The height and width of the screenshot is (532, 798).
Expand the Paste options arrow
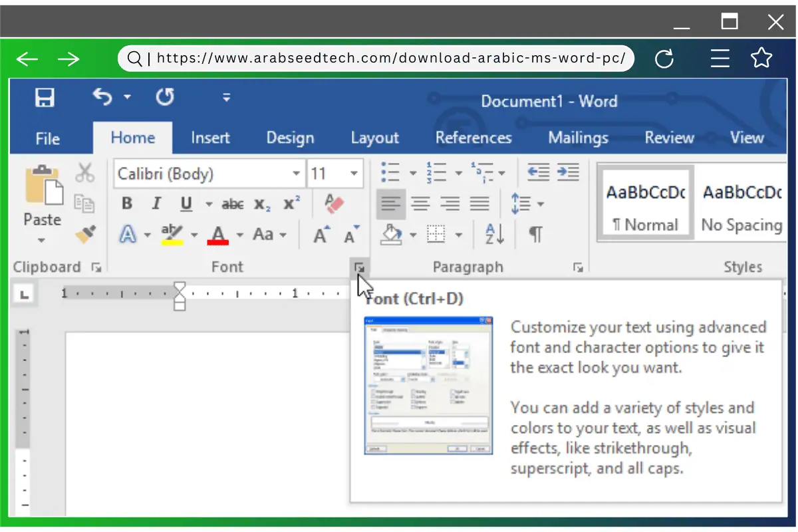[42, 241]
